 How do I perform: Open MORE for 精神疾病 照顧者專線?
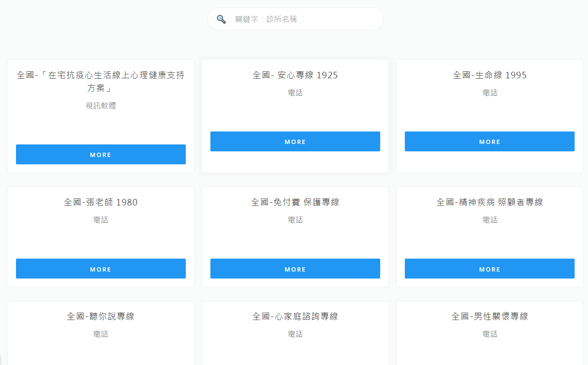tap(489, 269)
